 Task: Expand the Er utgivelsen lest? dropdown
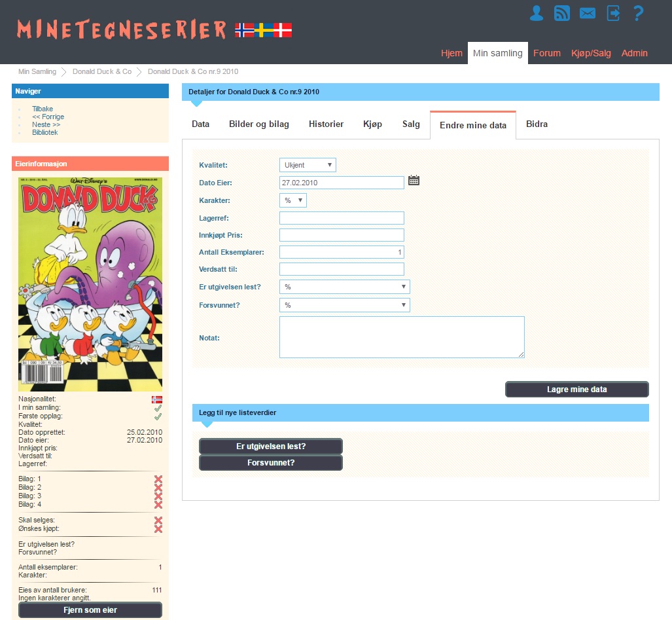click(x=345, y=287)
